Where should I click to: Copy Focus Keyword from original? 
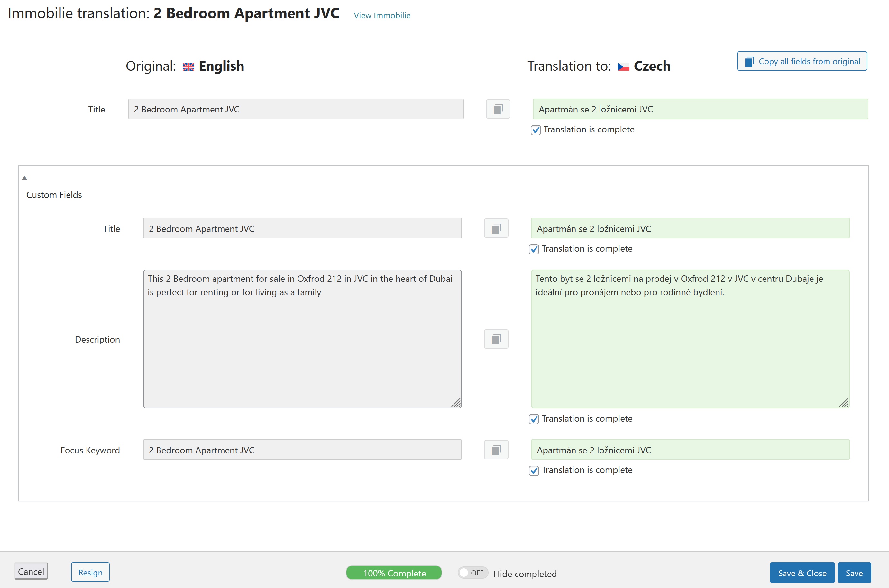click(x=496, y=450)
